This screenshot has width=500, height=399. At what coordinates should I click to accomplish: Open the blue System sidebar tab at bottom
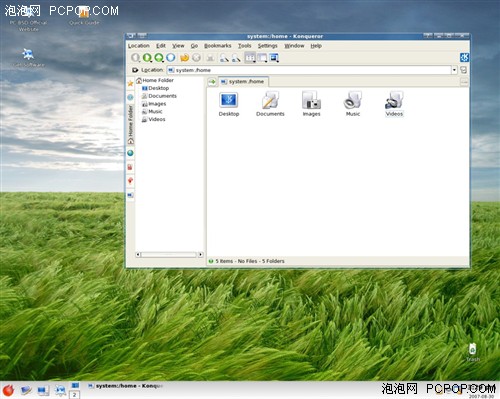(x=130, y=195)
